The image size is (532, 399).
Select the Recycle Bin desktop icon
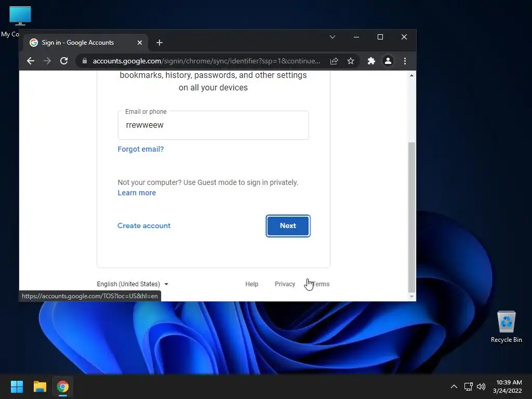507,327
